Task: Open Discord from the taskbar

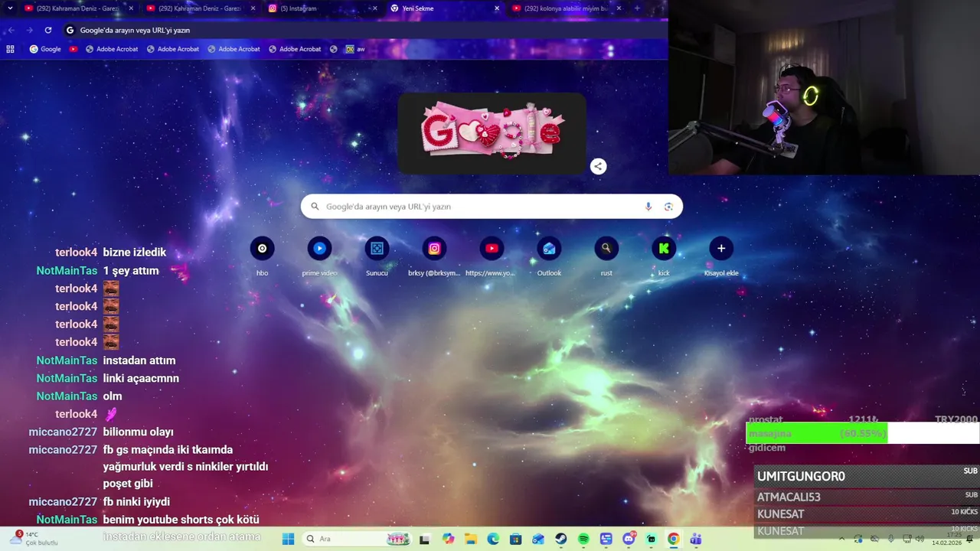Action: (629, 539)
